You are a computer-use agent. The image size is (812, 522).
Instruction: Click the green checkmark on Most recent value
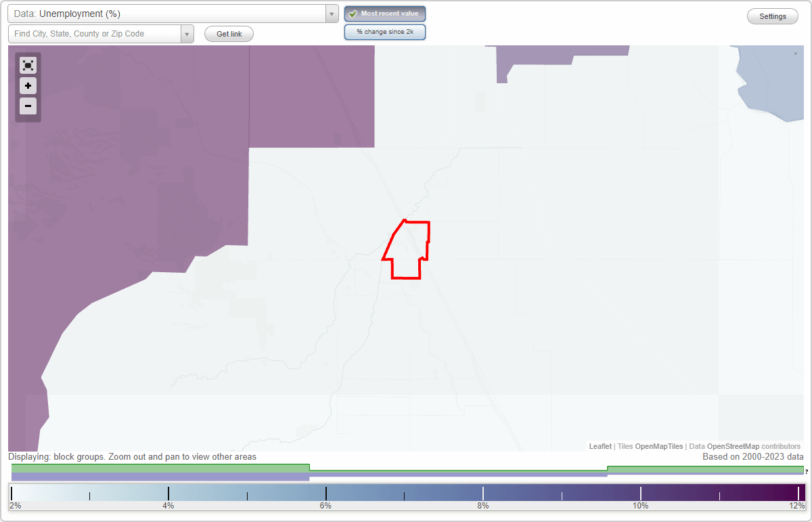(x=354, y=13)
